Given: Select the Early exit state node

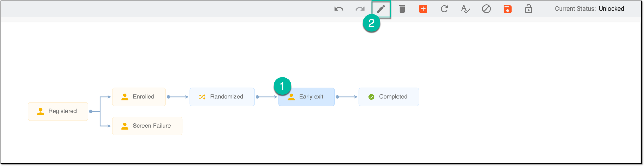Looking at the screenshot, I should [307, 97].
